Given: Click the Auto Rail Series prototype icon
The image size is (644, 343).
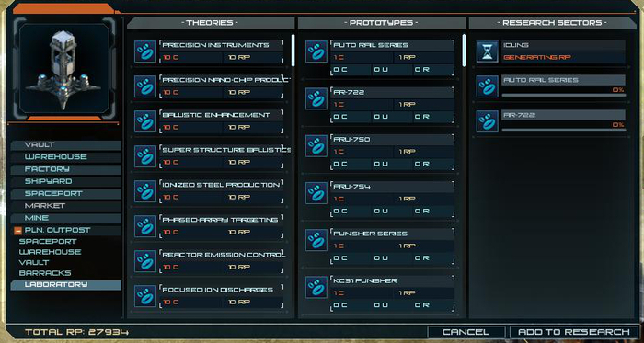Looking at the screenshot, I should pyautogui.click(x=316, y=51).
